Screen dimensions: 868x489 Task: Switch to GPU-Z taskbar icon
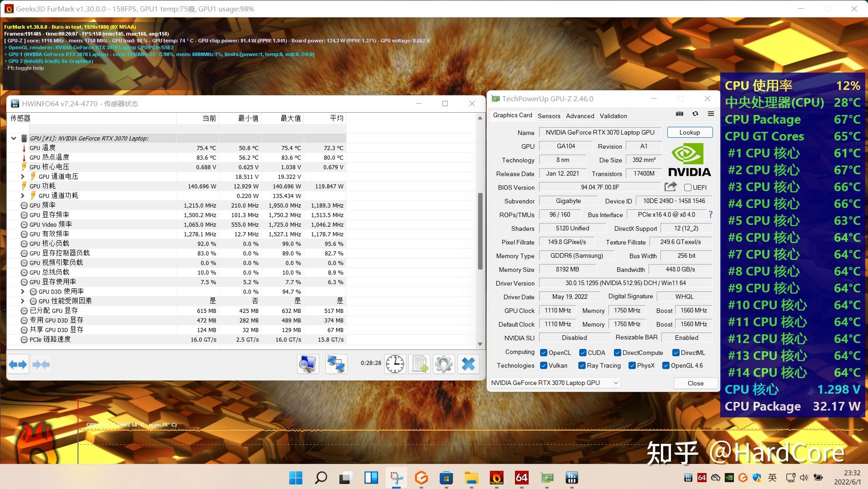pyautogui.click(x=547, y=478)
